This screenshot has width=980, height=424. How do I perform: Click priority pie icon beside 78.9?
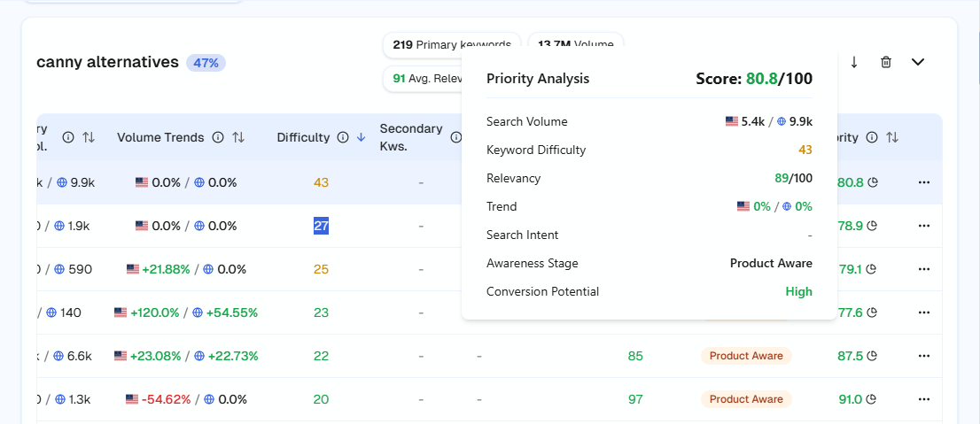pyautogui.click(x=873, y=226)
